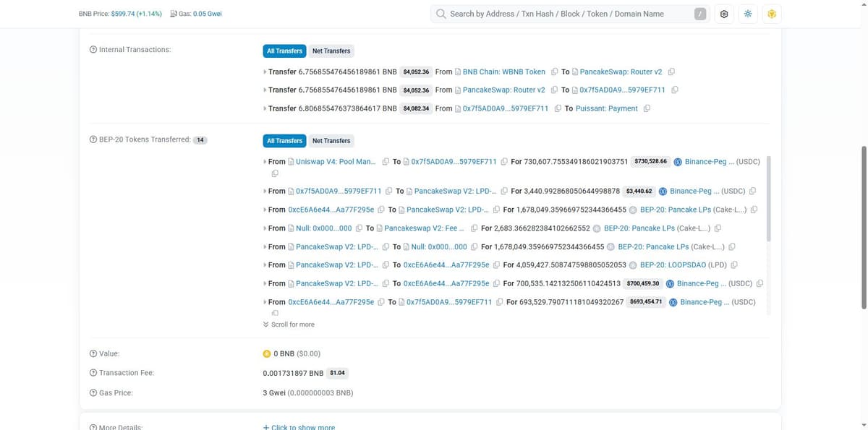
Task: Click the gas pump icon
Action: pyautogui.click(x=174, y=14)
